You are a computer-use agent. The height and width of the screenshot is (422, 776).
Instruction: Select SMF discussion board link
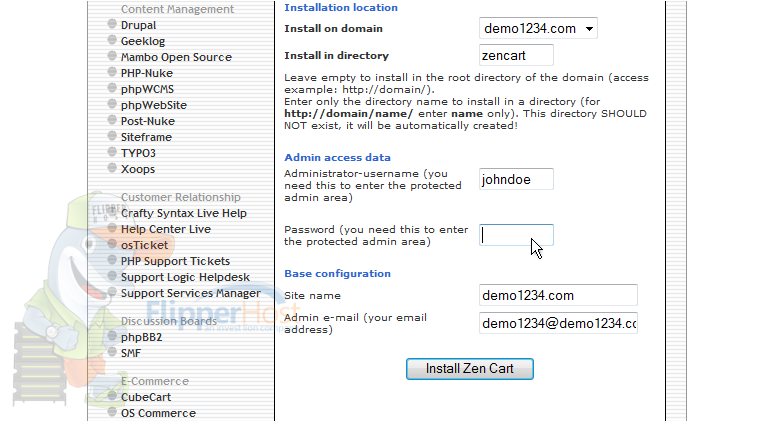(131, 353)
